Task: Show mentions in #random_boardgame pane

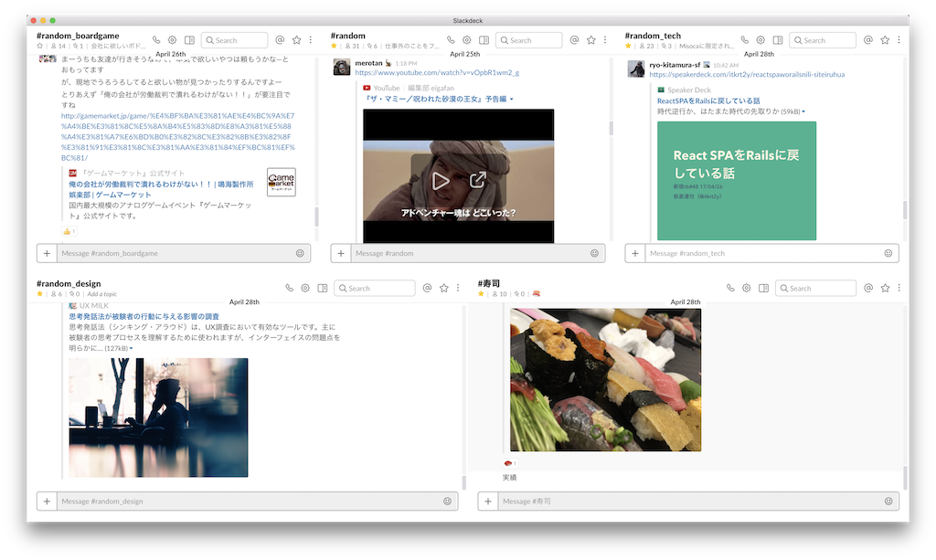Action: click(280, 40)
